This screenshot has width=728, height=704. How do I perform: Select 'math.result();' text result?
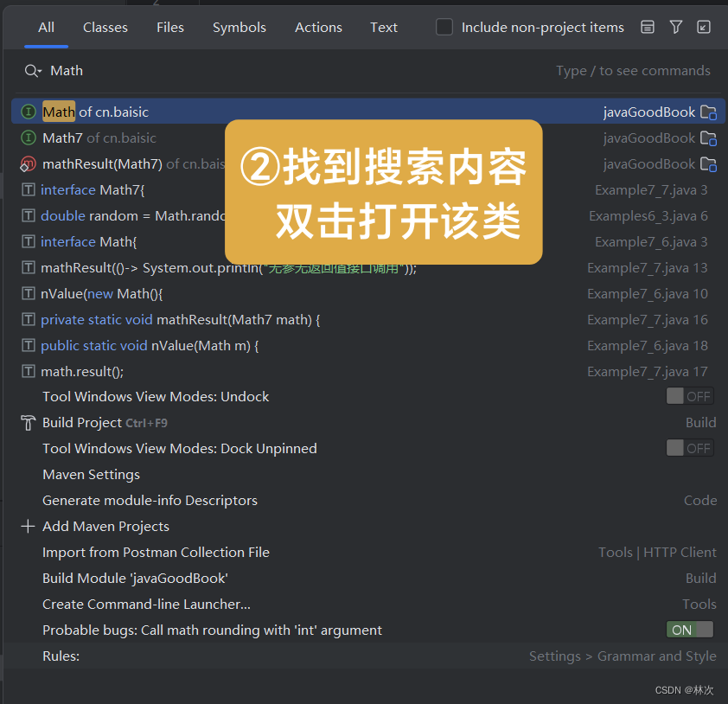[368, 372]
